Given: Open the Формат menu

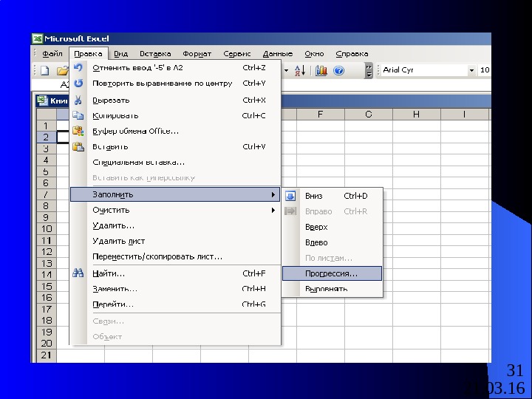Looking at the screenshot, I should point(197,54).
